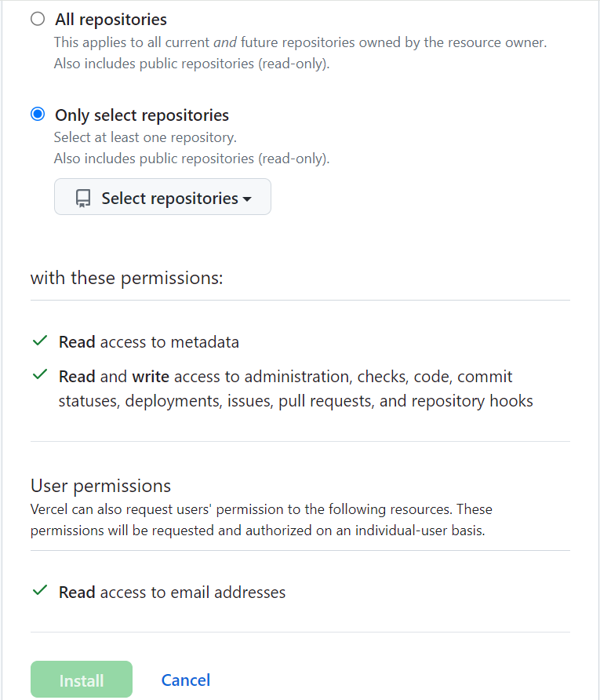Click the "current and future repositories" description
The width and height of the screenshot is (600, 700).
tap(300, 42)
